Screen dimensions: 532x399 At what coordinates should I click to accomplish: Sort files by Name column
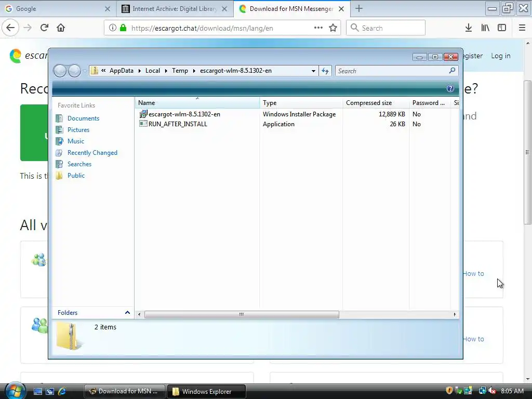pyautogui.click(x=197, y=103)
